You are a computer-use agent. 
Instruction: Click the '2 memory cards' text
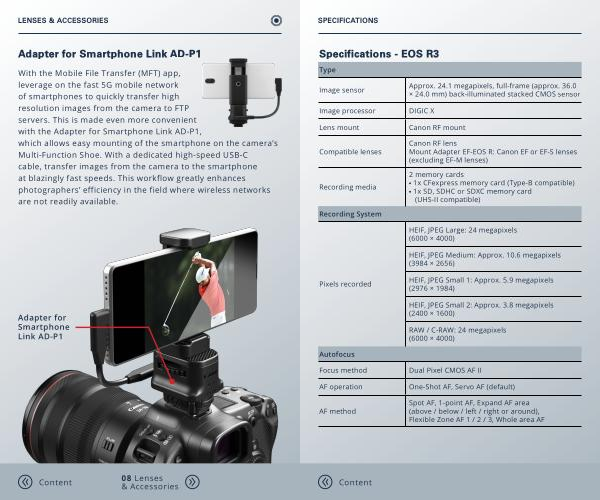(436, 174)
